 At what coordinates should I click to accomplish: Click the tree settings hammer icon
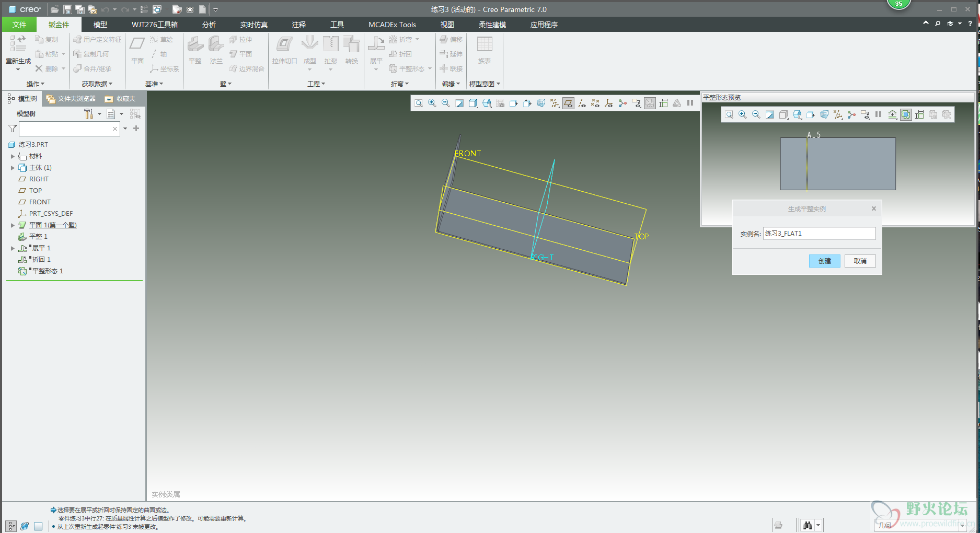point(88,114)
